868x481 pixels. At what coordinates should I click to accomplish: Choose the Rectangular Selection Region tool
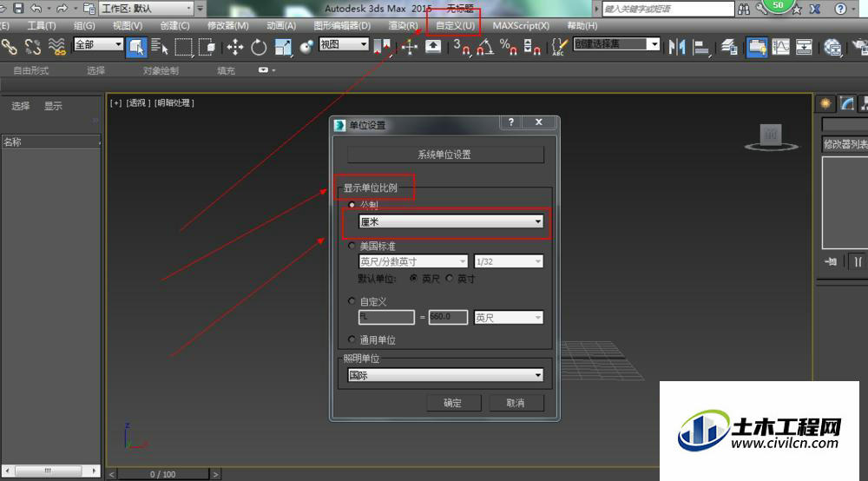point(184,47)
